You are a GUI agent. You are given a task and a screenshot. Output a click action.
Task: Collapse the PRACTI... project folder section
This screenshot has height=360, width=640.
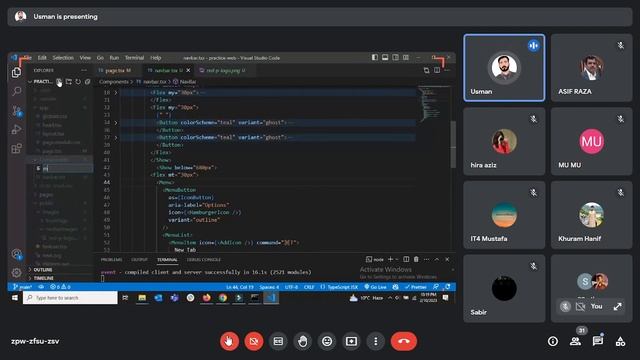click(40, 82)
